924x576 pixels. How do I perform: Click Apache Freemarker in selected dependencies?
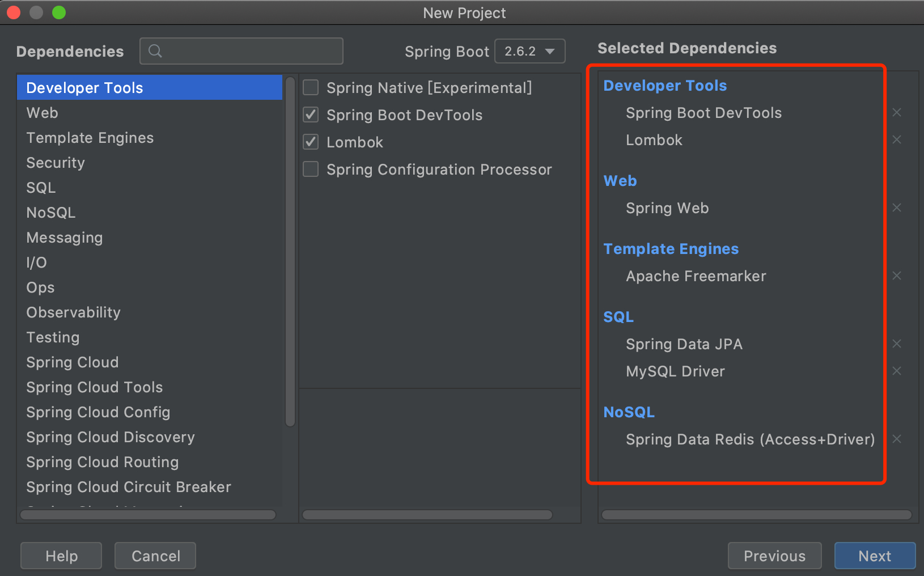pyautogui.click(x=696, y=276)
